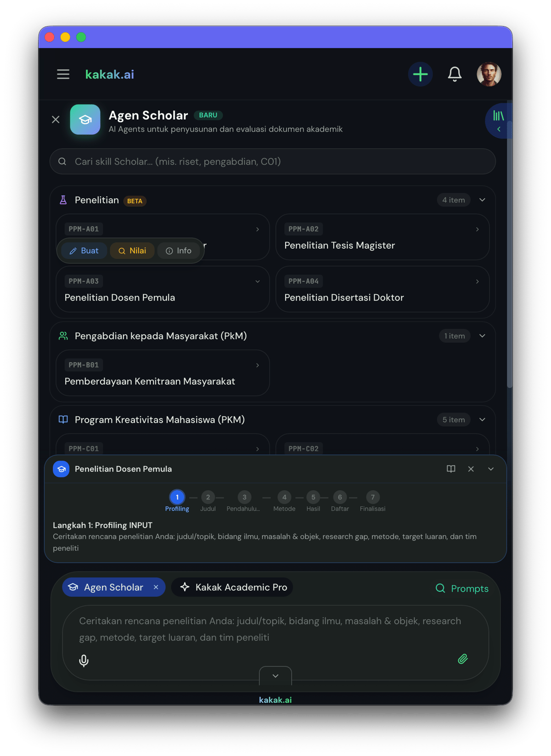Open Prompts search
The width and height of the screenshot is (551, 756).
[462, 588]
